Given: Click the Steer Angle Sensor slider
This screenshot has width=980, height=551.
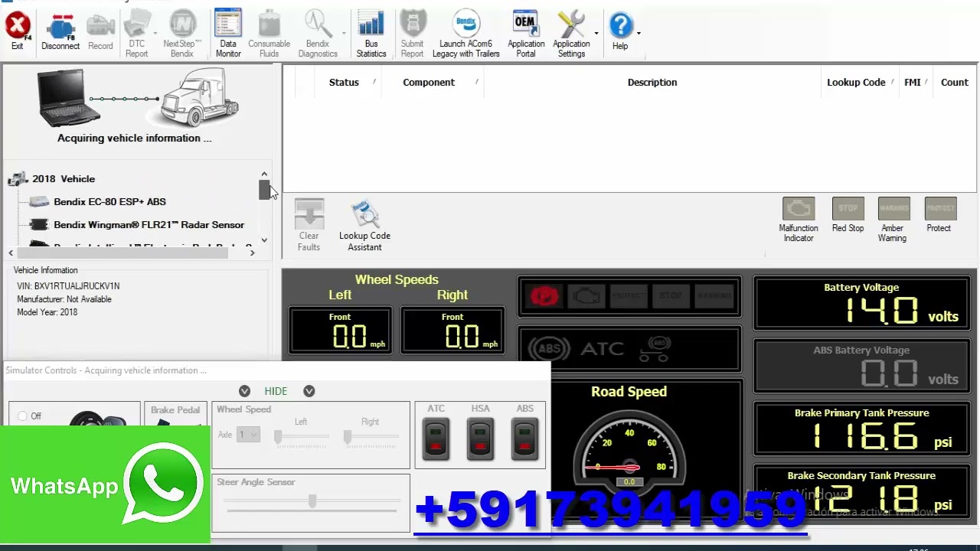Looking at the screenshot, I should [x=312, y=501].
